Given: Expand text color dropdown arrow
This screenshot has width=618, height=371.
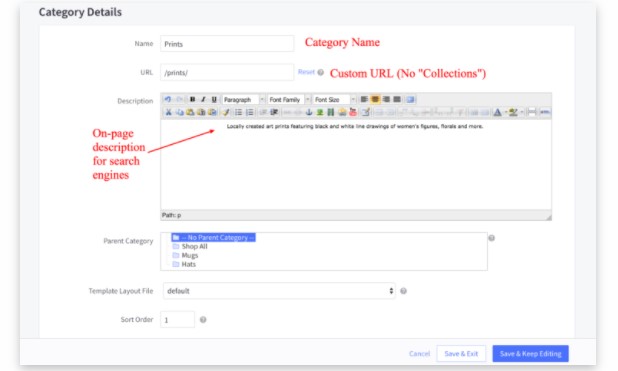Looking at the screenshot, I should click(x=505, y=112).
